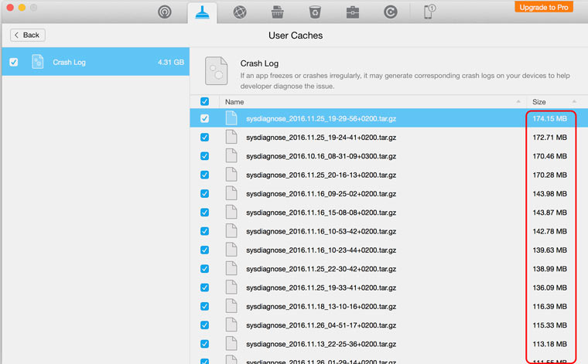Click the large Crash Log description icon

coord(216,71)
